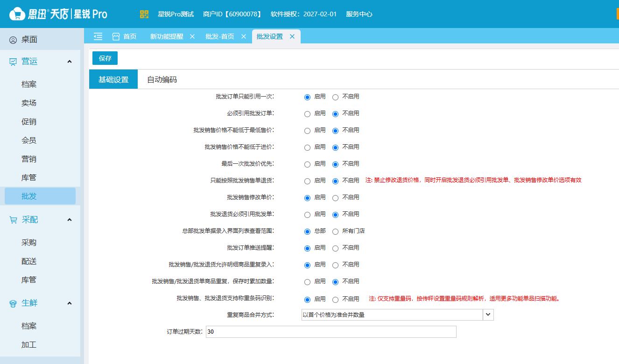
Task: Click the 保存 button
Action: 105,58
